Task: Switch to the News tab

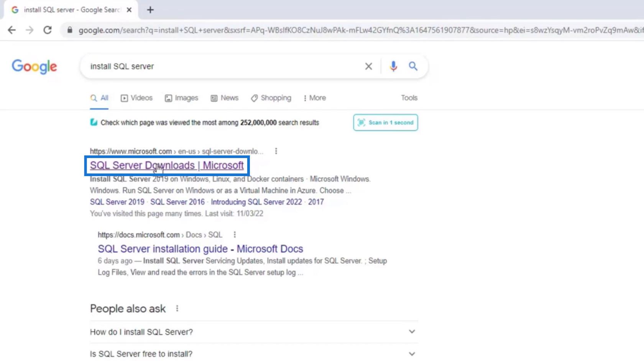Action: tap(225, 98)
